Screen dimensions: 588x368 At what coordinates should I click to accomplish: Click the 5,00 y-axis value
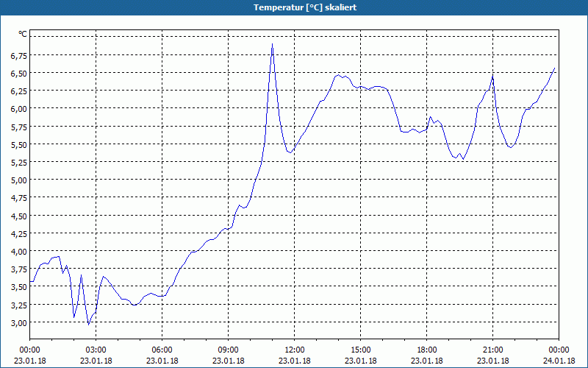click(18, 180)
